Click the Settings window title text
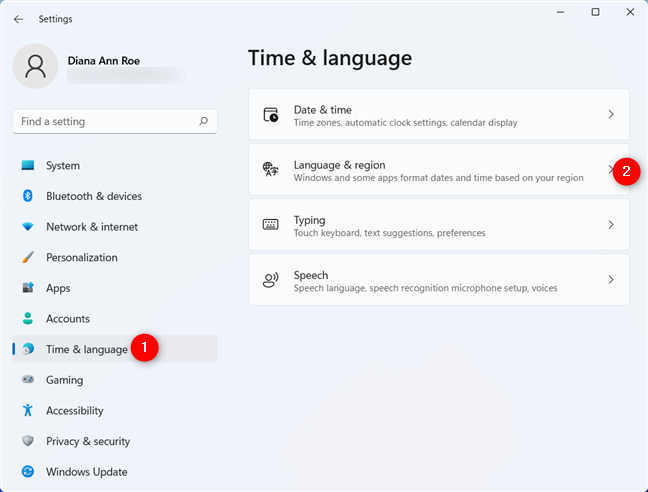The width and height of the screenshot is (648, 492). coord(55,19)
